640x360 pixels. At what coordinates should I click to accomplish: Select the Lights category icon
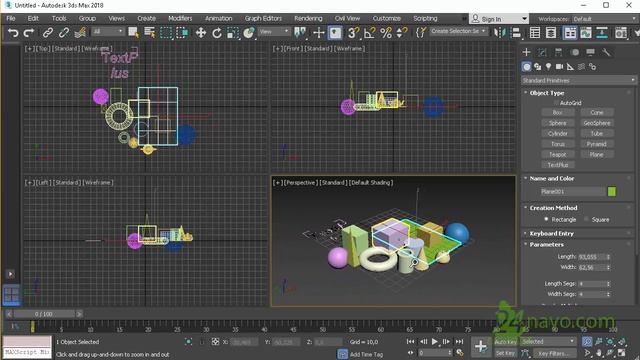(549, 67)
